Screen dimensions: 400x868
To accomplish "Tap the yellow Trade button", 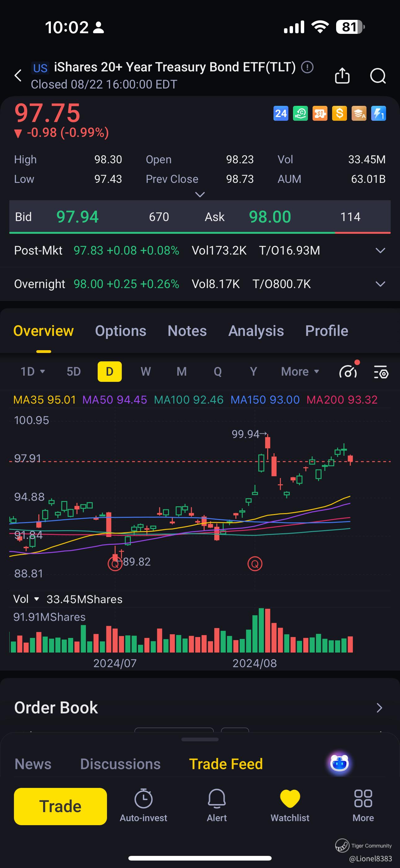I will 60,806.
